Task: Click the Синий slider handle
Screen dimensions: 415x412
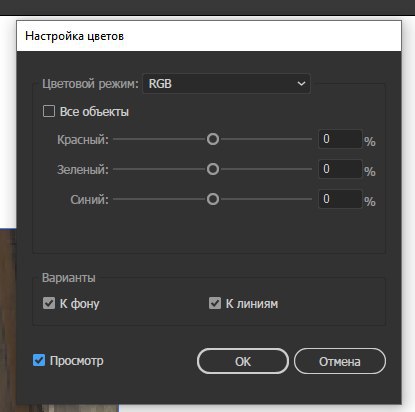Action: click(213, 199)
